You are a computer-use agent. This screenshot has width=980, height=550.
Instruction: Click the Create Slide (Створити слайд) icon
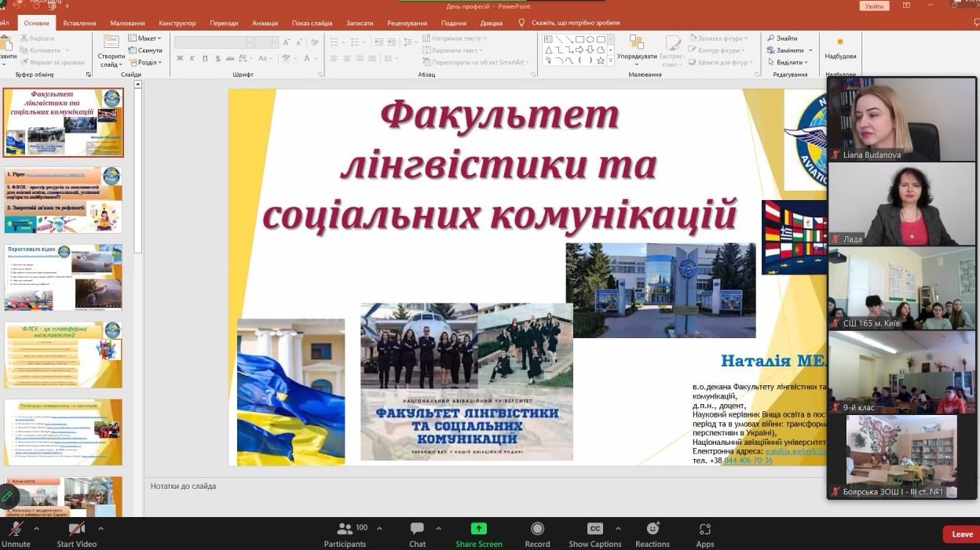[x=111, y=46]
